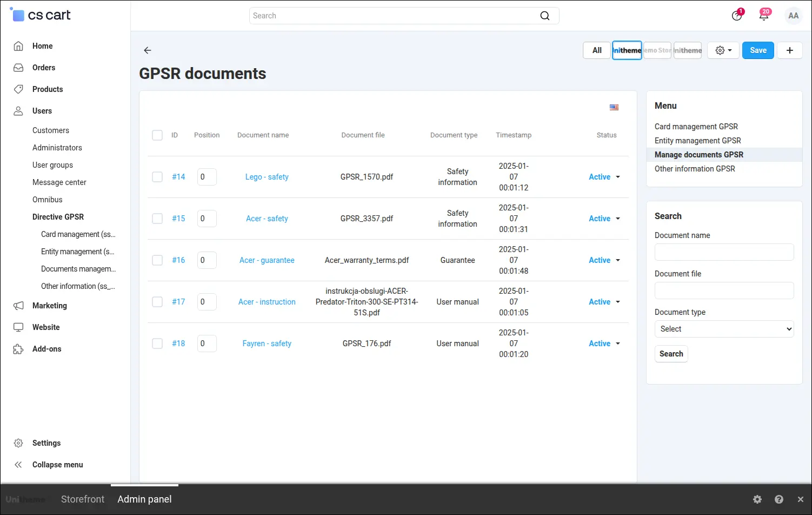The height and width of the screenshot is (515, 812).
Task: Open Administrators in the sidebar
Action: tap(57, 148)
